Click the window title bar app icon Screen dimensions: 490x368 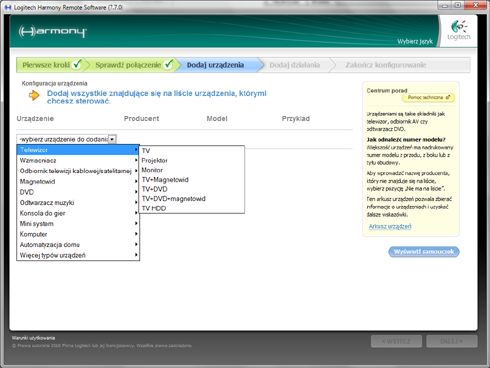pos(8,7)
